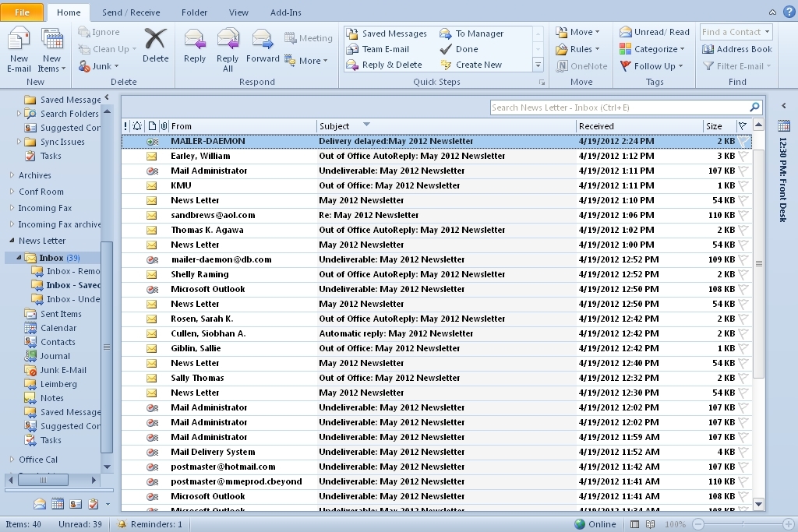Toggle Unread/Read on the selected message
This screenshot has width=798, height=532.
[653, 31]
